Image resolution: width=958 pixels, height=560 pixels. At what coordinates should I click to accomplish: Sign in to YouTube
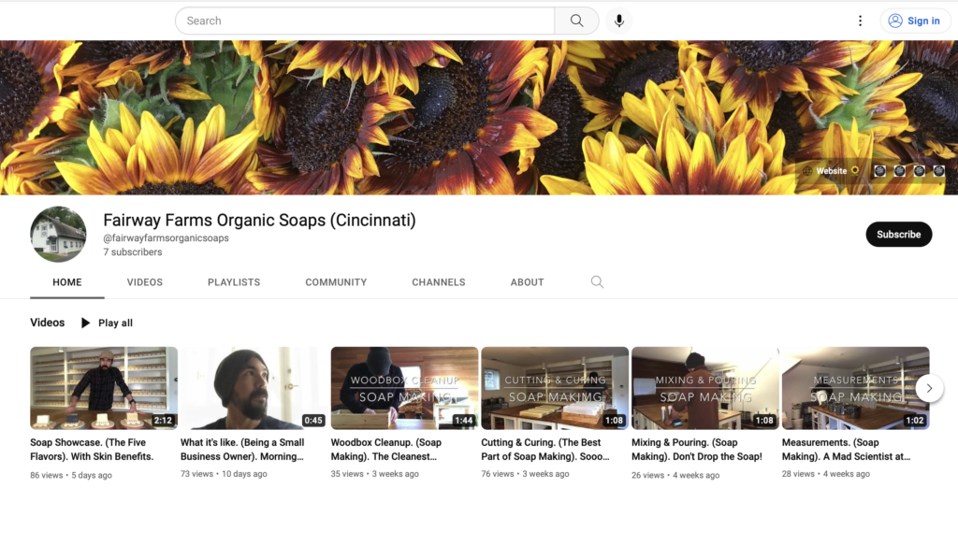pos(915,21)
